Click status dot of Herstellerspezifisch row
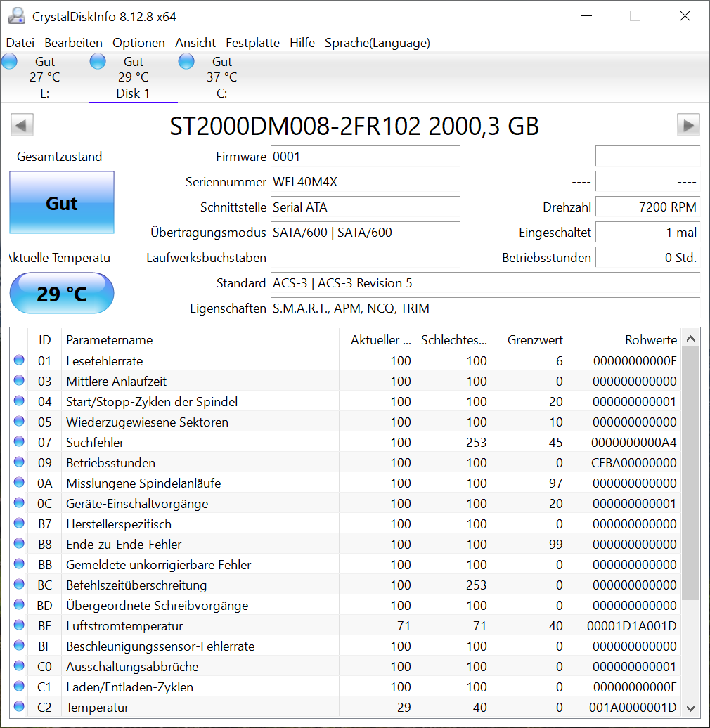 click(19, 524)
